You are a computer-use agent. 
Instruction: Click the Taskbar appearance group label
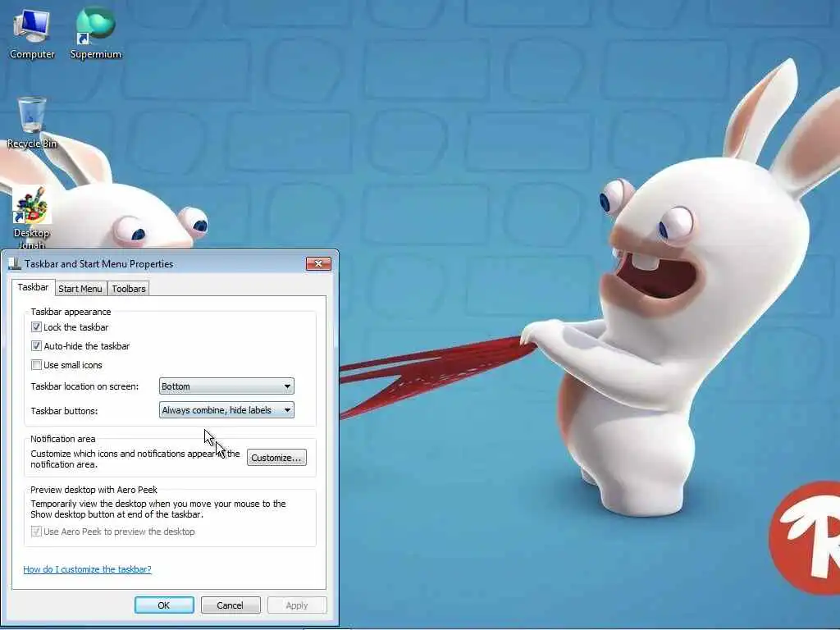[71, 312]
